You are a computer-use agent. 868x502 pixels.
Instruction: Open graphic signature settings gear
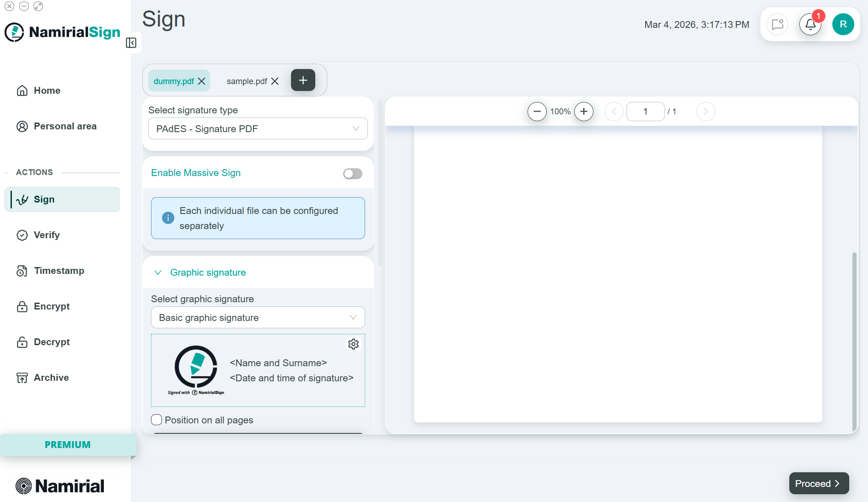[353, 344]
